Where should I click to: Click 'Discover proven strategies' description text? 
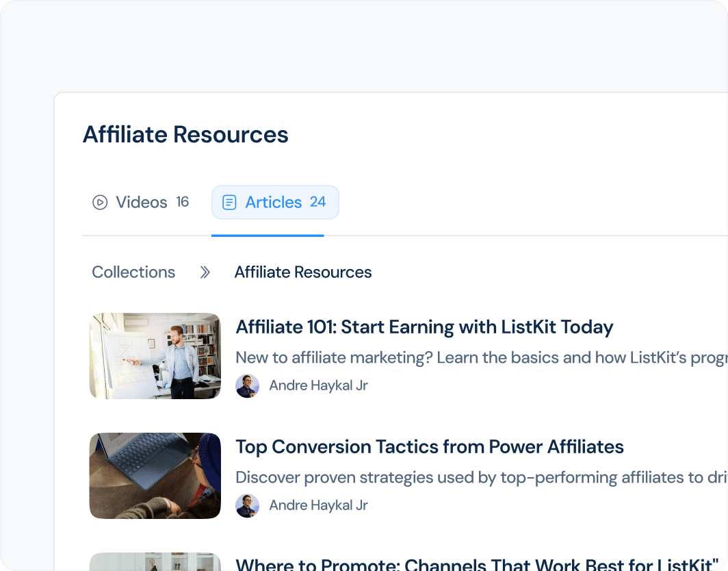pos(482,478)
